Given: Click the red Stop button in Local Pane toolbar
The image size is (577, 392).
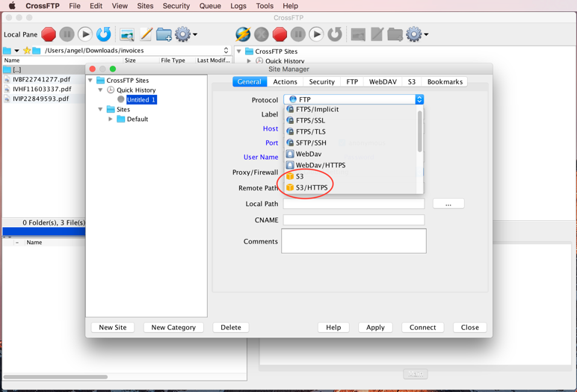Looking at the screenshot, I should point(49,34).
